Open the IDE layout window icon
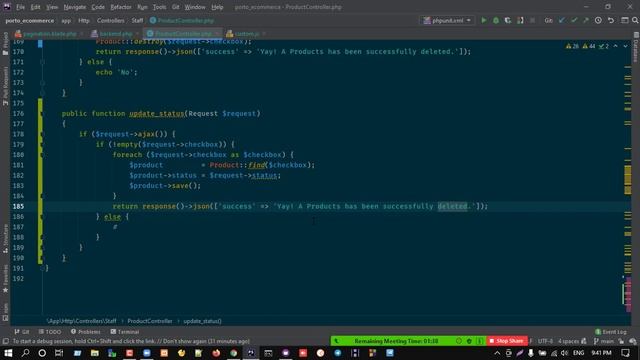The width and height of the screenshot is (640, 360). (x=624, y=20)
